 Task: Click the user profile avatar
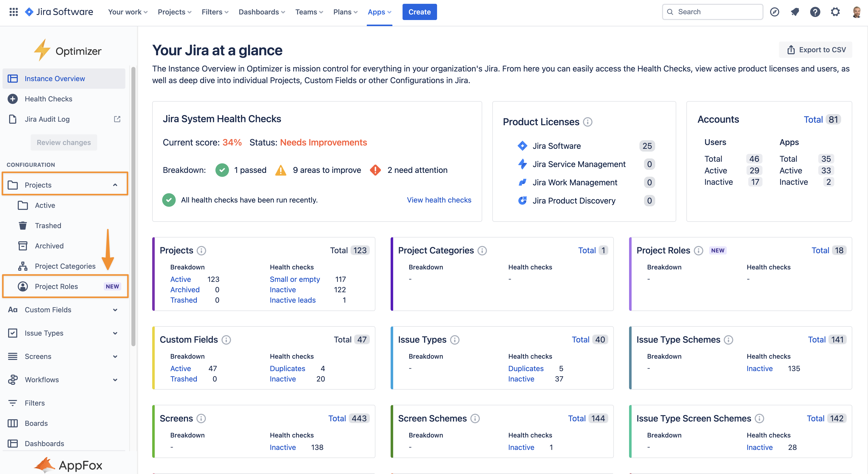tap(856, 12)
